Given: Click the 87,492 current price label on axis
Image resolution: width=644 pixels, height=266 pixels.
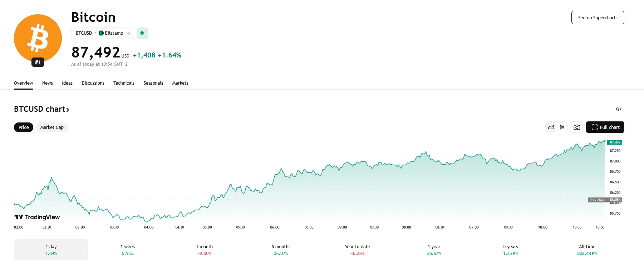Looking at the screenshot, I should pyautogui.click(x=615, y=142).
